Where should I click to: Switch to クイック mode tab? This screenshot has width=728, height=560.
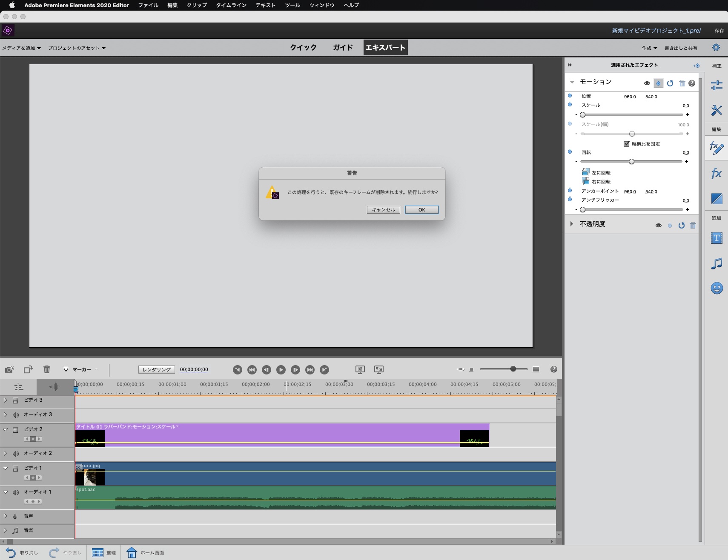click(303, 47)
